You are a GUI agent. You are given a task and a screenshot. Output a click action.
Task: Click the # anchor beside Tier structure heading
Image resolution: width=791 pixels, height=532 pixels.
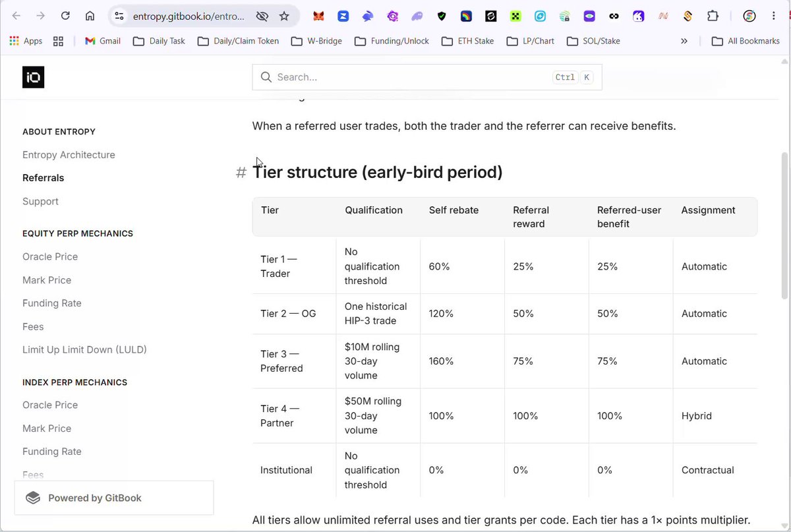241,173
